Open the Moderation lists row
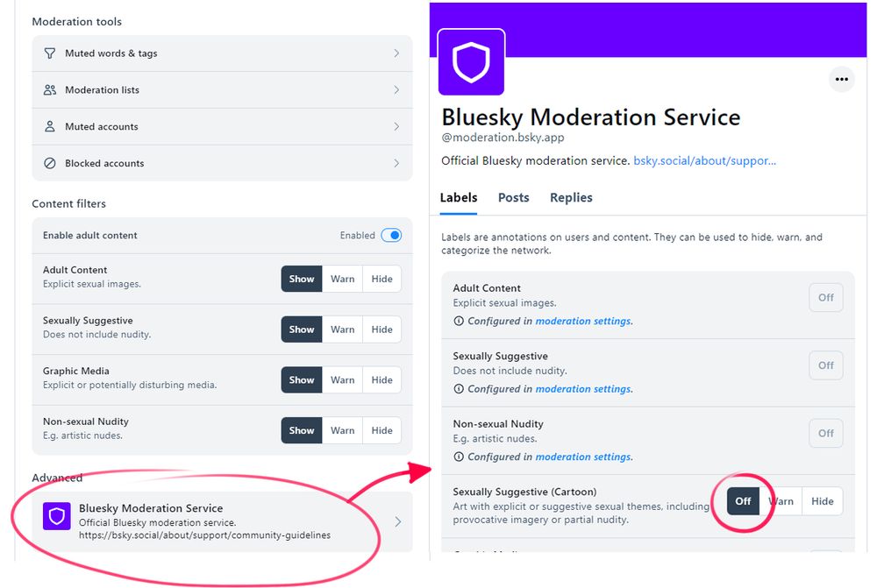Image resolution: width=877 pixels, height=588 pixels. [x=222, y=90]
